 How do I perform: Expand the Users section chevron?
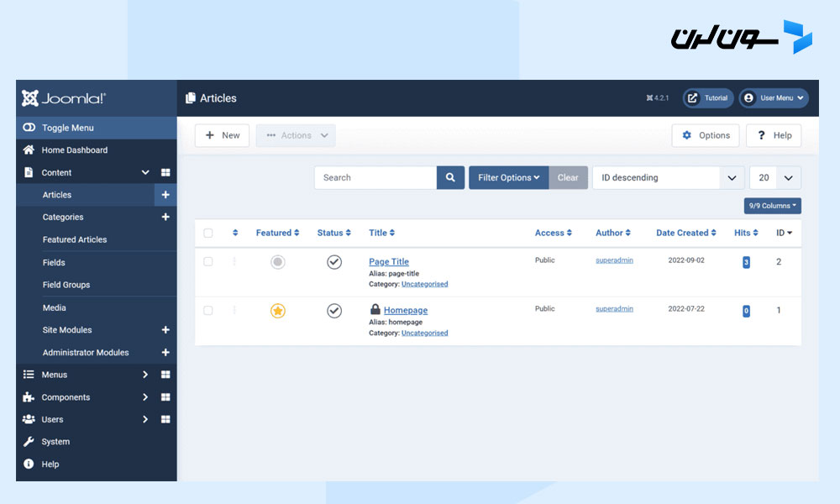point(145,419)
